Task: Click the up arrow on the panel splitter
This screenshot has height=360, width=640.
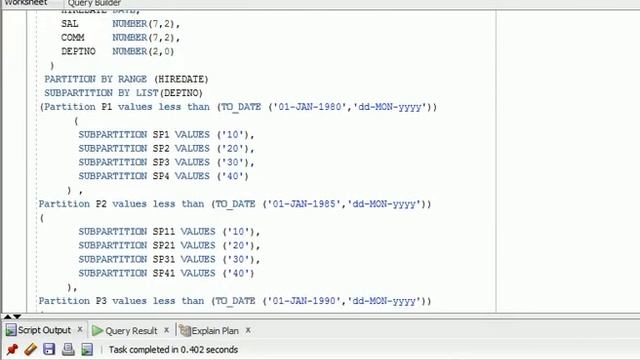Action: [x=7, y=316]
